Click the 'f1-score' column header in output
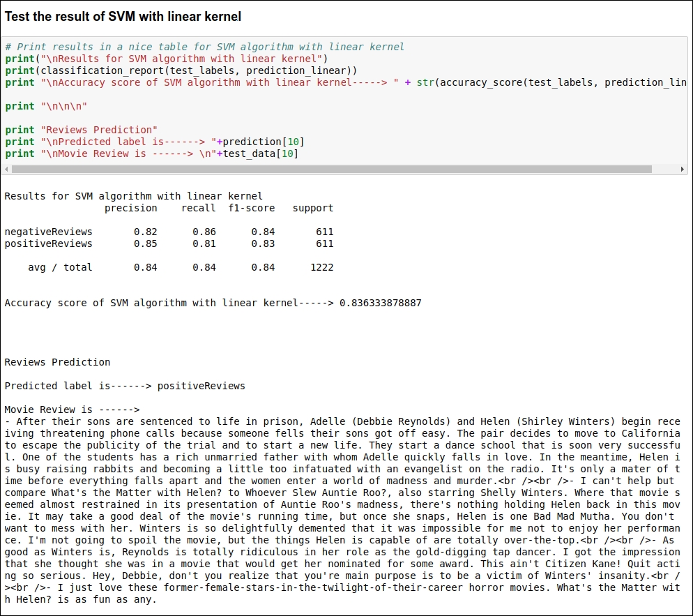 coord(252,209)
